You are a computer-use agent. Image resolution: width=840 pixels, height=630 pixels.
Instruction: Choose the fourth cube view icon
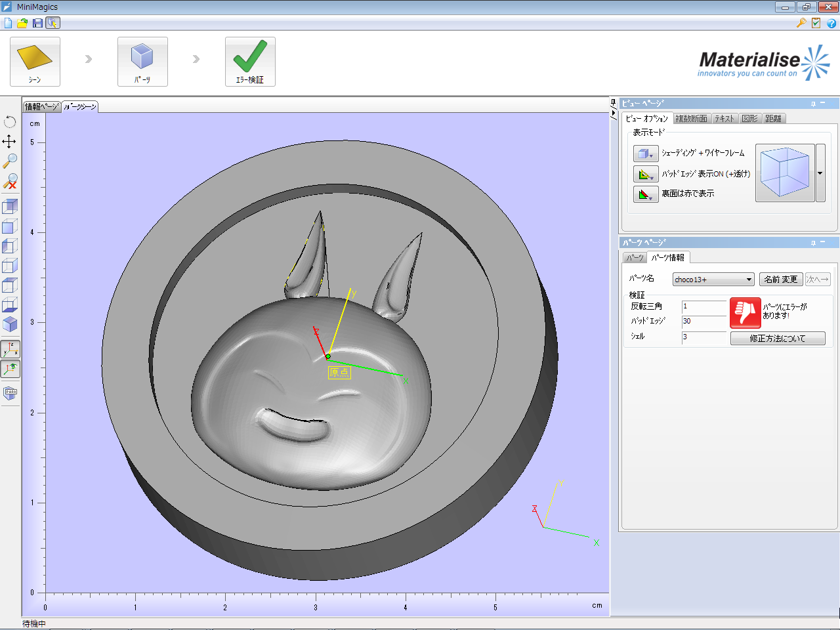10,266
